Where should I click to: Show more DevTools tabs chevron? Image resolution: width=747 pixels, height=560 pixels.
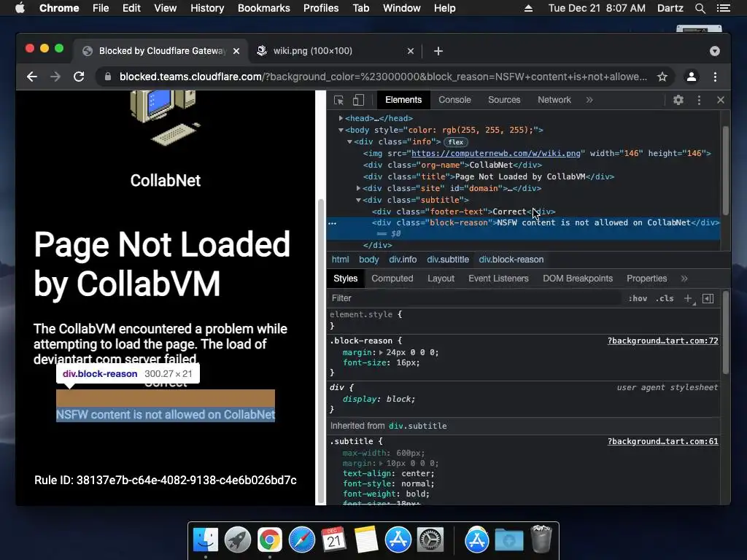589,100
